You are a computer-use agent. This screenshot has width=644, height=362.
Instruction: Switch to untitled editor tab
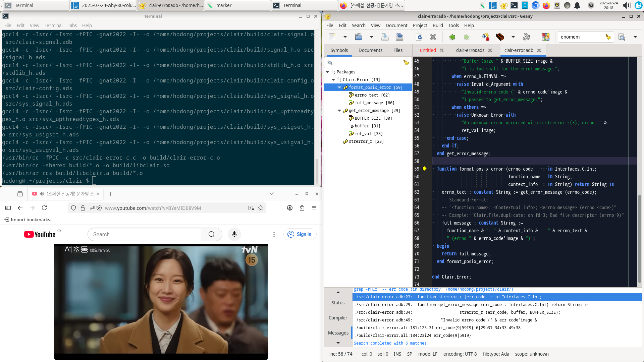pos(428,50)
